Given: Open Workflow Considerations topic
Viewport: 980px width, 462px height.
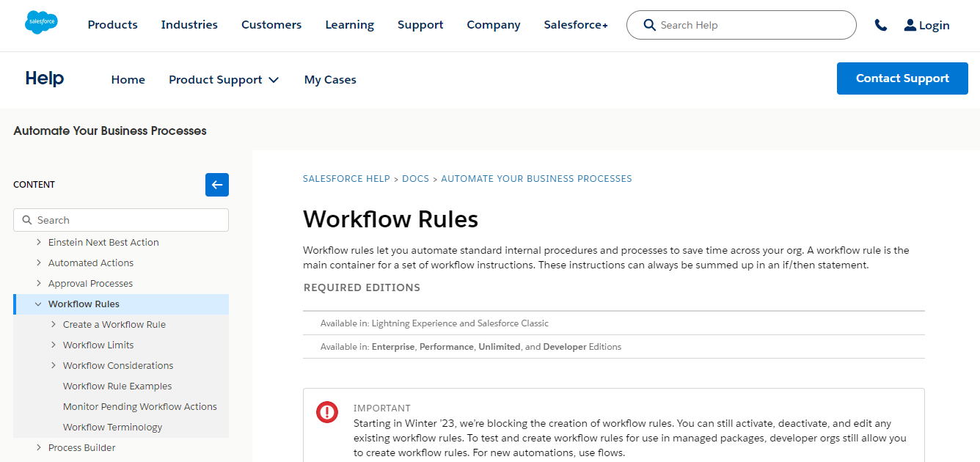Looking at the screenshot, I should click(118, 365).
